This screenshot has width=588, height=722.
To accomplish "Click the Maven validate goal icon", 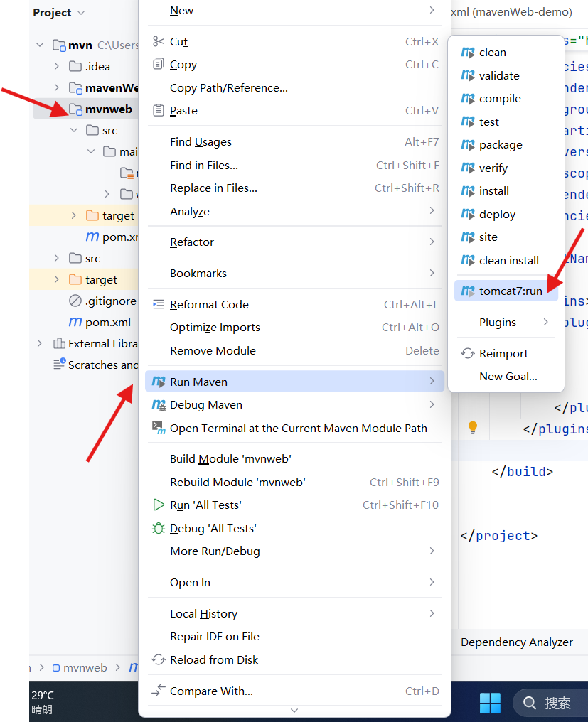I will (x=467, y=75).
